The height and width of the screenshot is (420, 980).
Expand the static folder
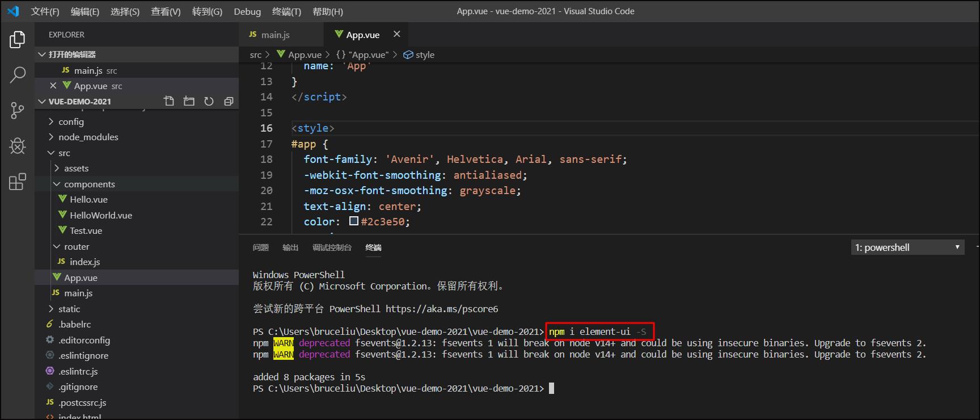tap(52, 309)
